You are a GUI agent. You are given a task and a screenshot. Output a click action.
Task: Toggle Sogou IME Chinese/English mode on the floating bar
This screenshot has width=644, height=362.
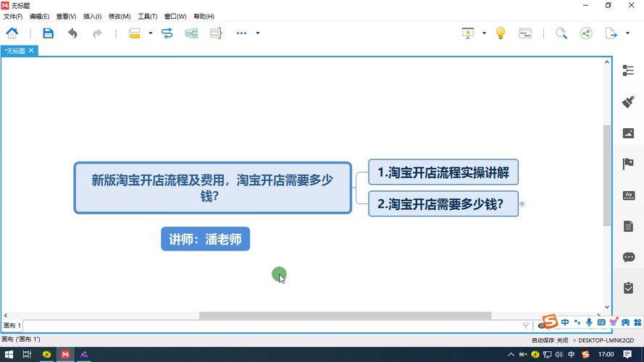tap(565, 323)
